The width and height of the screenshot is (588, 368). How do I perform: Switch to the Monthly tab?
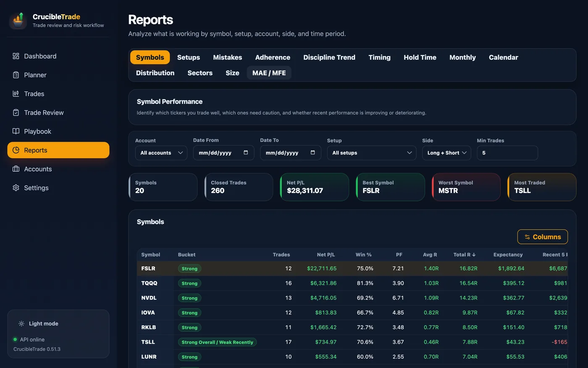(x=462, y=57)
